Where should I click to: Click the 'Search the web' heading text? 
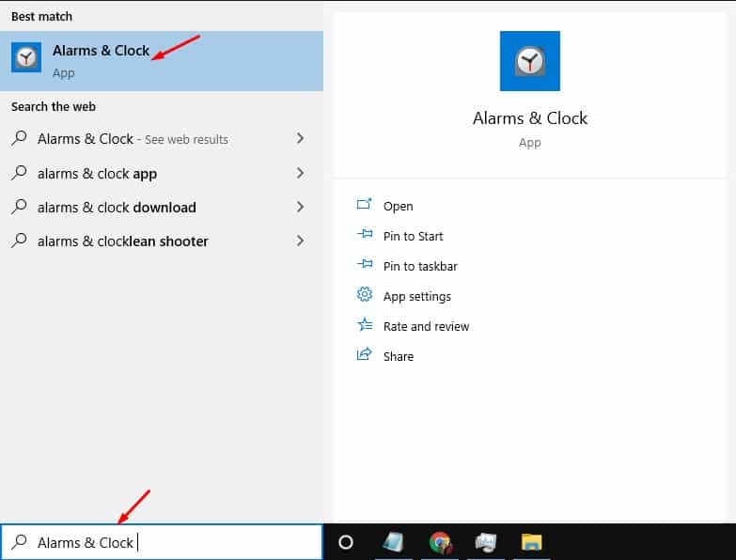point(54,107)
